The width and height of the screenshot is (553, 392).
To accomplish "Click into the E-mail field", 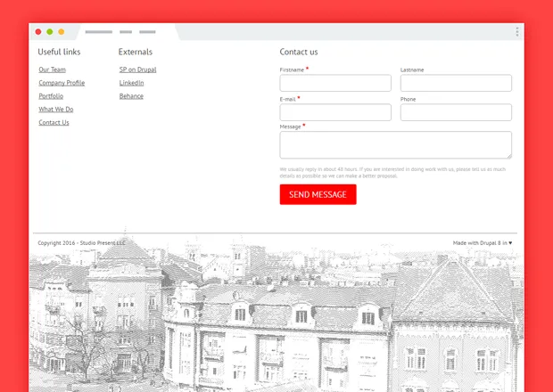I will pos(335,112).
